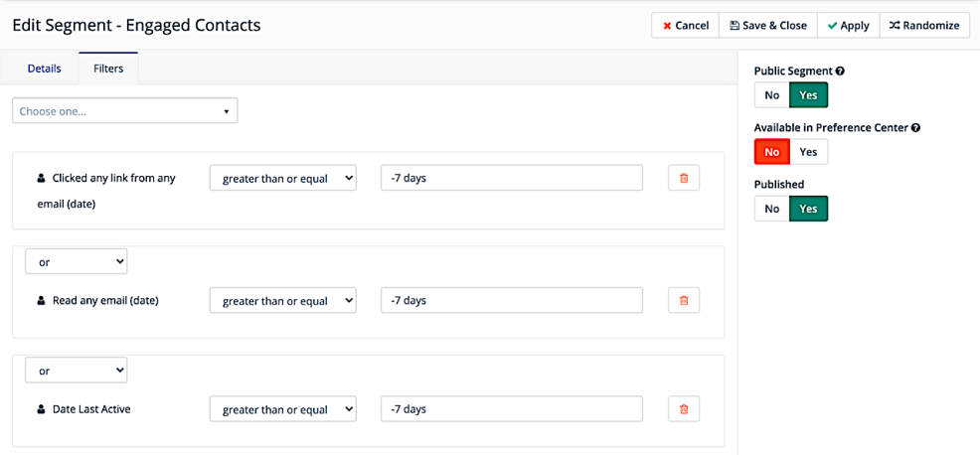The image size is (980, 455).
Task: Select the Filters tab
Action: [108, 69]
